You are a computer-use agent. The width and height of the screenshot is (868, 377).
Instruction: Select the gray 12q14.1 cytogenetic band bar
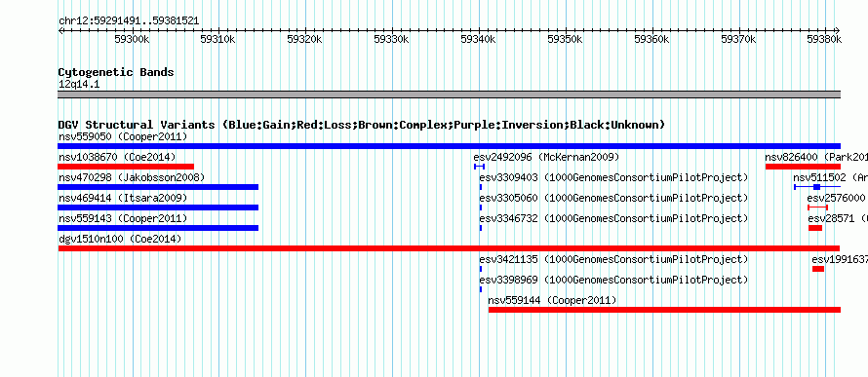(x=449, y=94)
